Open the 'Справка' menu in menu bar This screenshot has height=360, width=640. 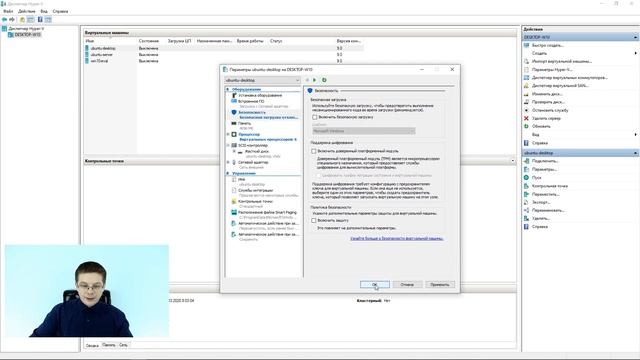tap(60, 11)
